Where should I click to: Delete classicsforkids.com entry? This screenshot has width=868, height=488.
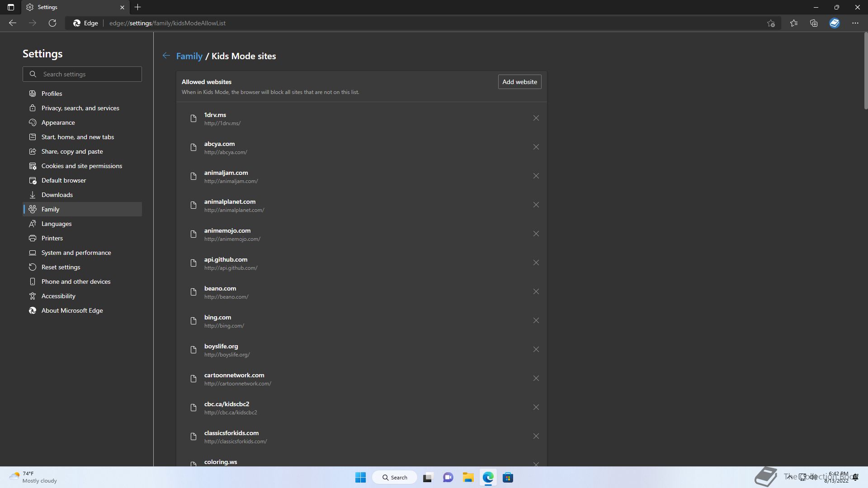click(536, 436)
